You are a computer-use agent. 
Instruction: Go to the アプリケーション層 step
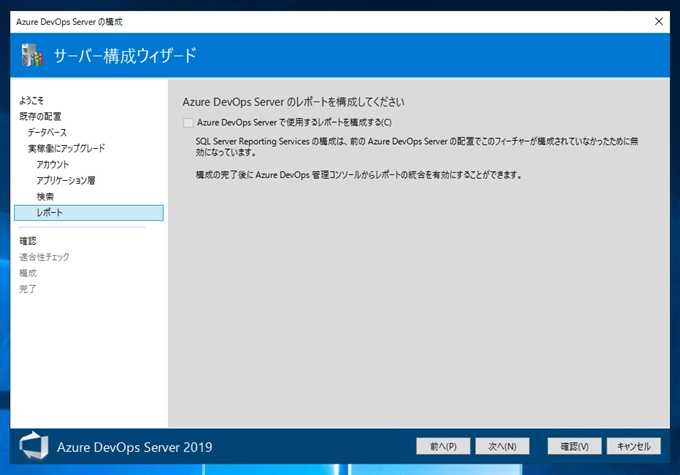point(65,180)
